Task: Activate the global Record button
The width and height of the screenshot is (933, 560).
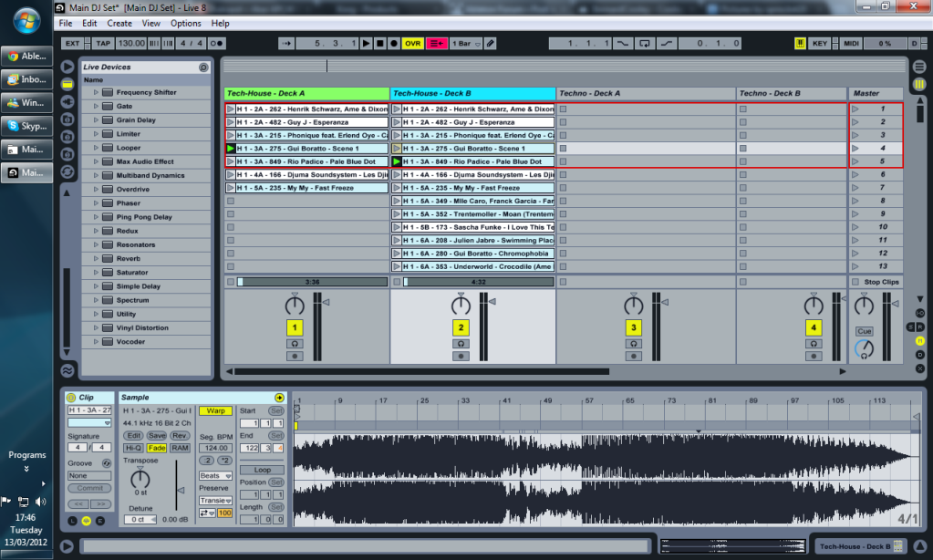Action: point(394,44)
